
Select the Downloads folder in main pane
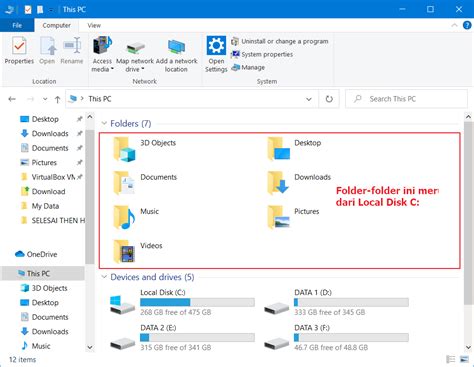click(x=299, y=183)
